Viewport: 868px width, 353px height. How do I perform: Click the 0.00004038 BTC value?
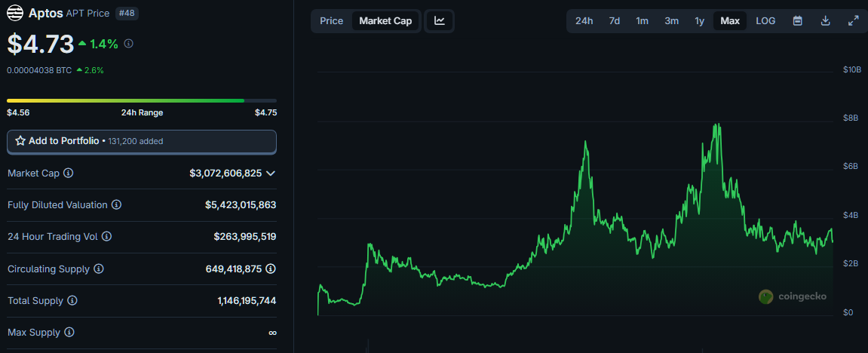39,70
